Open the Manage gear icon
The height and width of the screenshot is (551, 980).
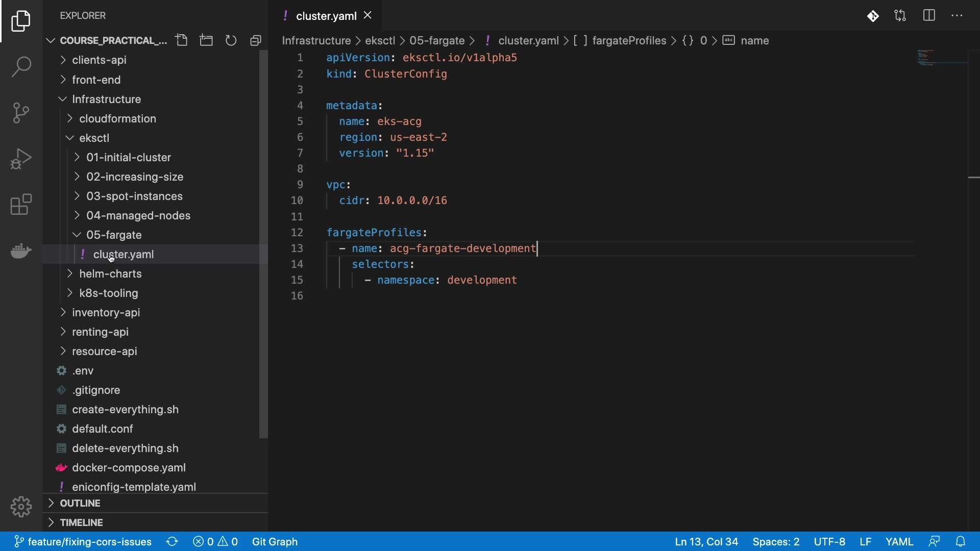[21, 507]
